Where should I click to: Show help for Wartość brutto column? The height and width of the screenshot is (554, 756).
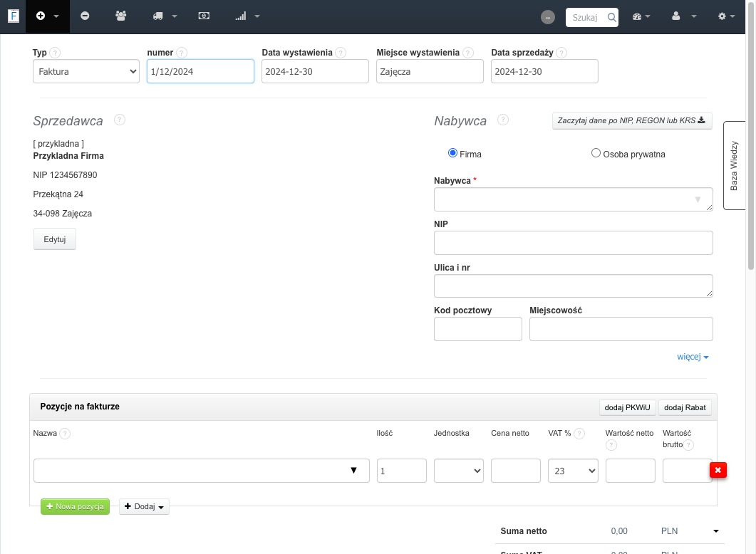pos(688,445)
